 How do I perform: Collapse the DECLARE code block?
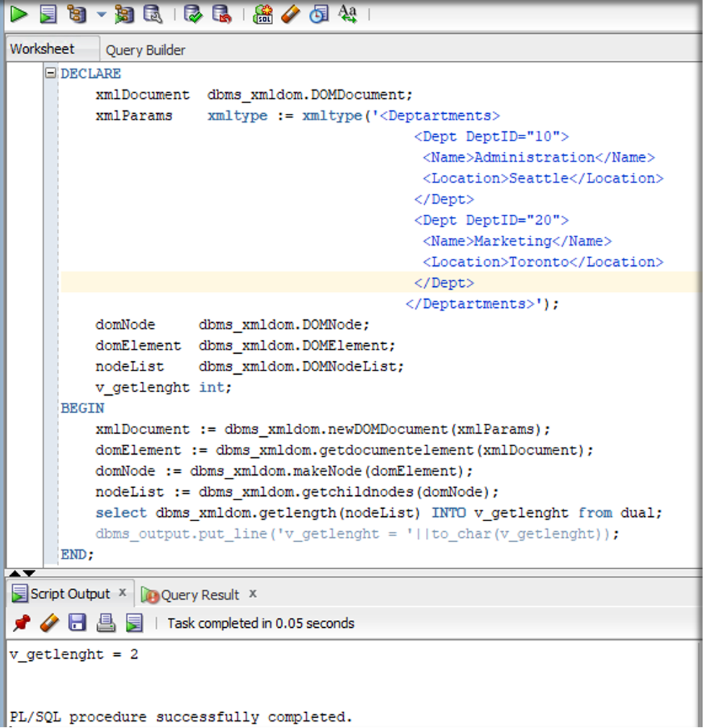(50, 74)
